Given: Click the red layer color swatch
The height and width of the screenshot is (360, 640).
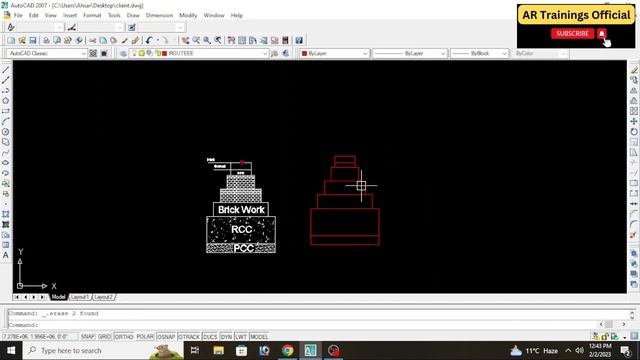Looking at the screenshot, I should 165,53.
